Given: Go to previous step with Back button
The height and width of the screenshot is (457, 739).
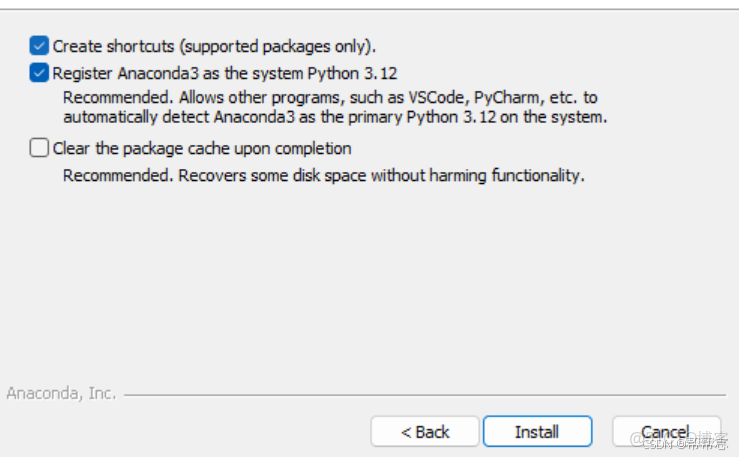Looking at the screenshot, I should tap(424, 432).
